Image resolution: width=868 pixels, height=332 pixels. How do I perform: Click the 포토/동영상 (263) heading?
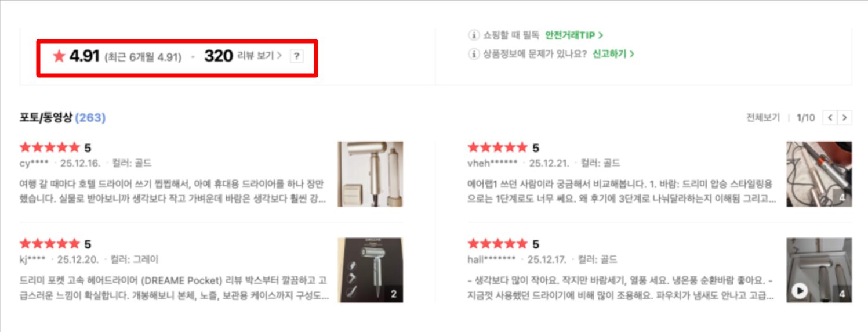(x=62, y=118)
